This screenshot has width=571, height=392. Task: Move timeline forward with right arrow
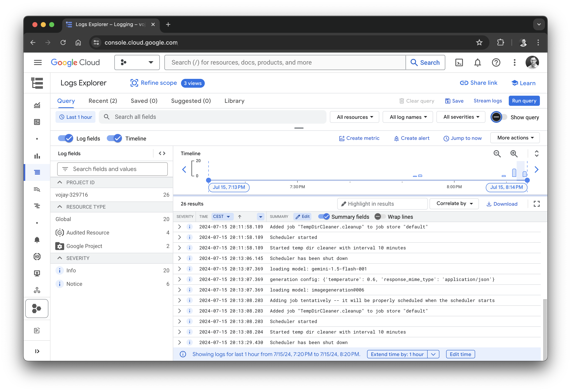pos(537,170)
